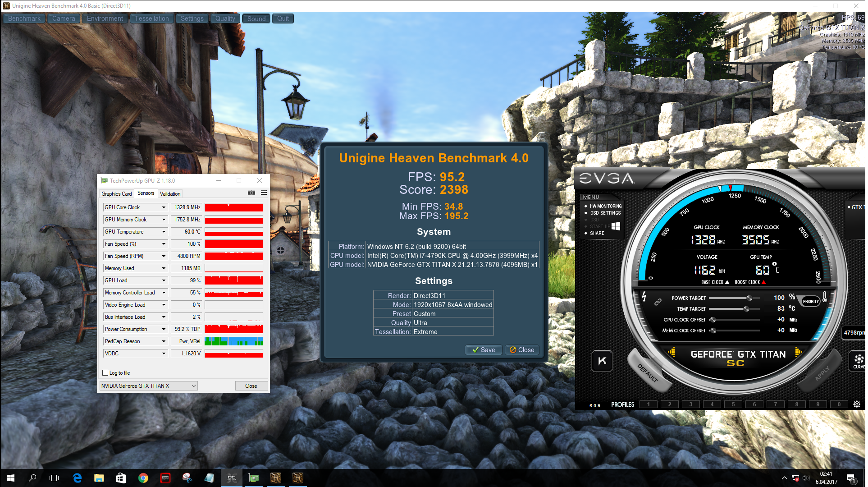Expand GPU Memory Clock sensor dropdown
This screenshot has width=868, height=487.
pyautogui.click(x=164, y=220)
